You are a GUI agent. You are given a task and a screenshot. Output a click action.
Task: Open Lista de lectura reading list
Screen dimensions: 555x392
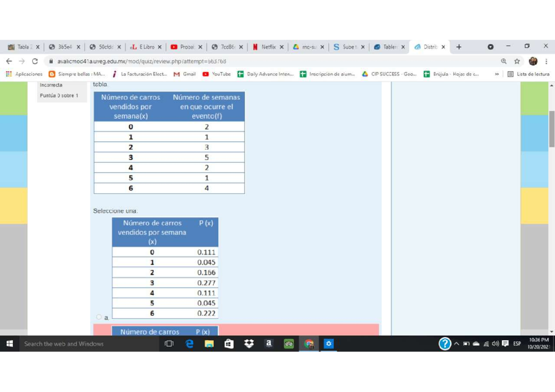click(528, 74)
